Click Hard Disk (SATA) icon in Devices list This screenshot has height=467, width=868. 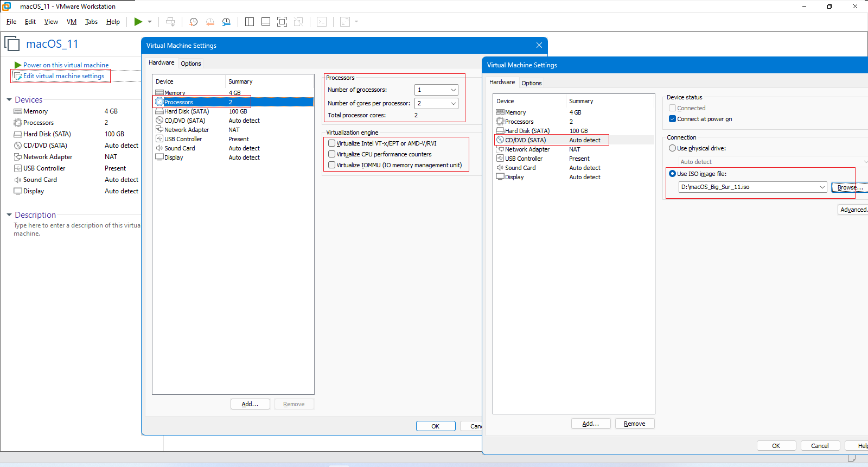(18, 134)
